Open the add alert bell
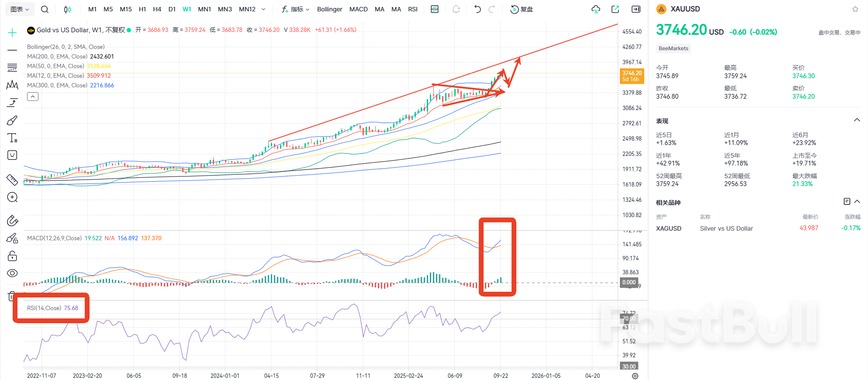 pyautogui.click(x=456, y=9)
